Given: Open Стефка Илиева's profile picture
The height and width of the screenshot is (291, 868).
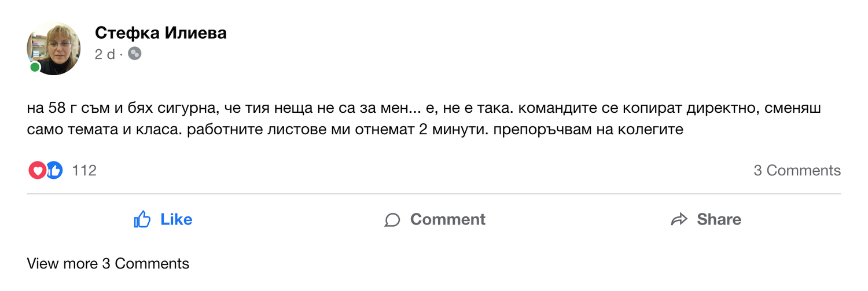Looking at the screenshot, I should point(53,49).
